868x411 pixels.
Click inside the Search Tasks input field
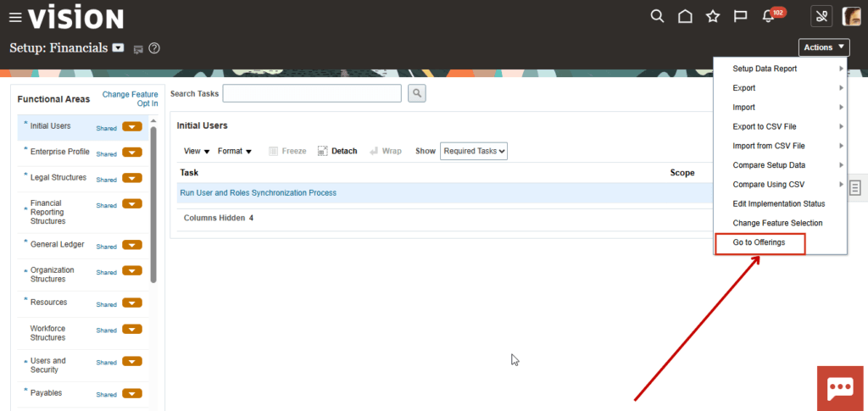click(x=312, y=93)
